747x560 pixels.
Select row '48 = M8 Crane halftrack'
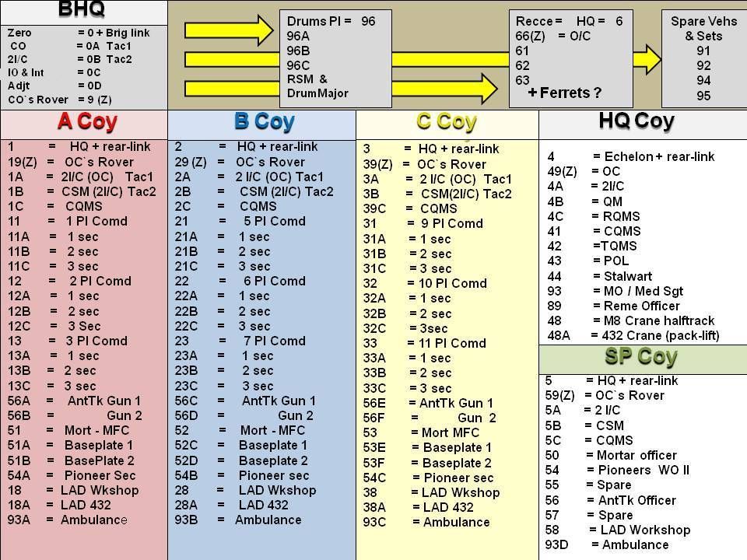click(631, 321)
